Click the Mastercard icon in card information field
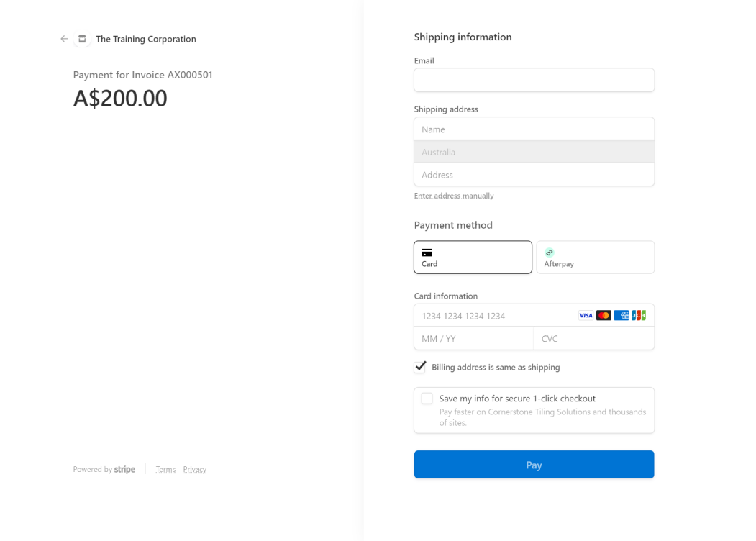 pos(604,315)
